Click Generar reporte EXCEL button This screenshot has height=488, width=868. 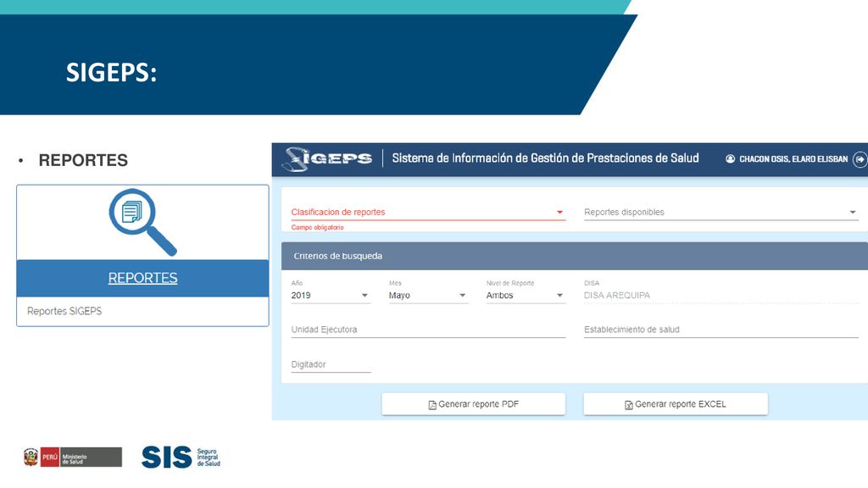(676, 404)
